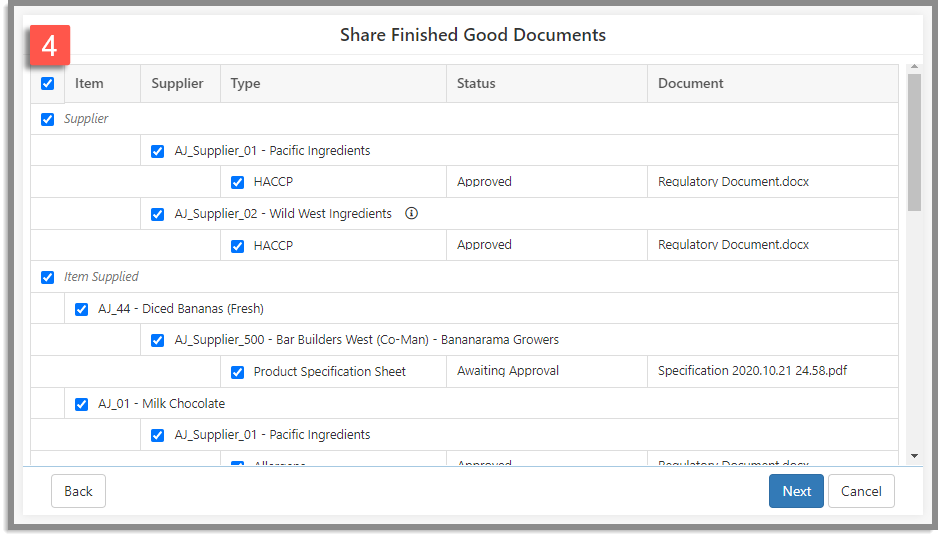Click the Next button

click(x=796, y=491)
